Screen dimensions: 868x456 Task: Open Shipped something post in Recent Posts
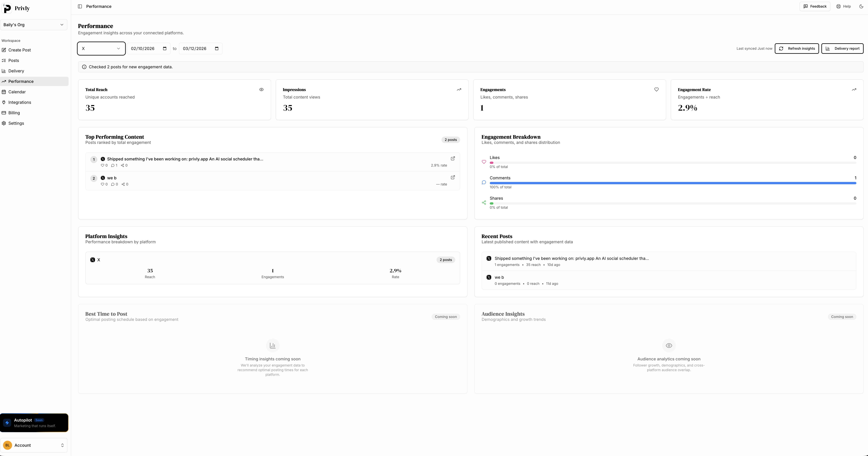click(669, 261)
